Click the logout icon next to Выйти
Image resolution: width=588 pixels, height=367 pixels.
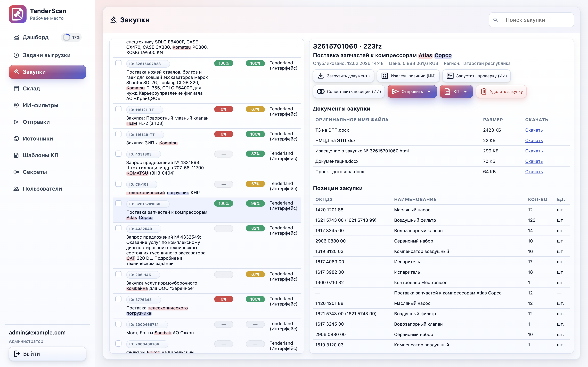pyautogui.click(x=17, y=354)
